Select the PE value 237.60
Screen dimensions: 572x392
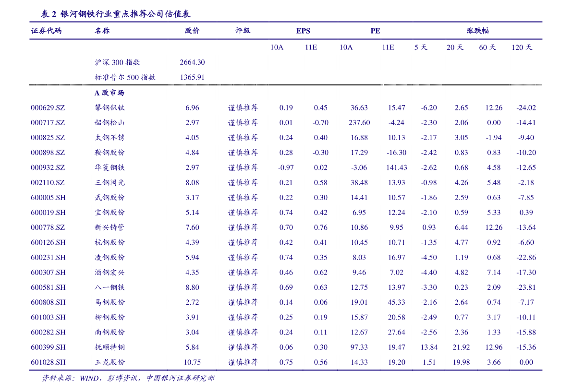359,123
